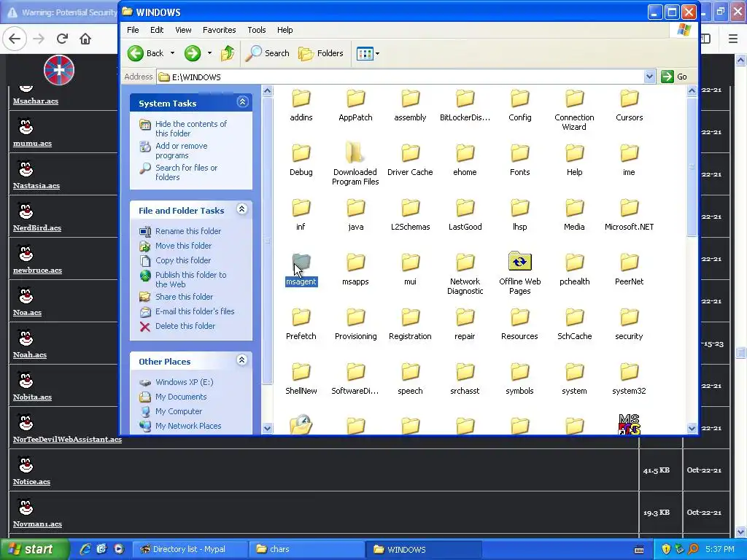Expand the Address bar dropdown
747x560 pixels.
649,77
